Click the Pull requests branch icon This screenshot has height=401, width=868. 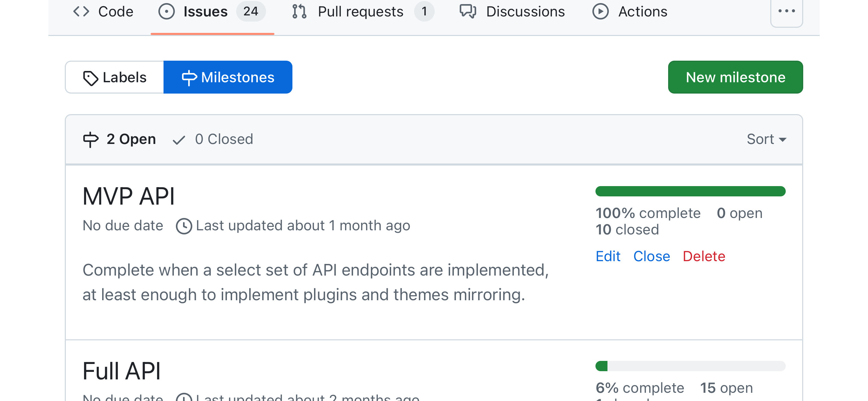coord(299,12)
